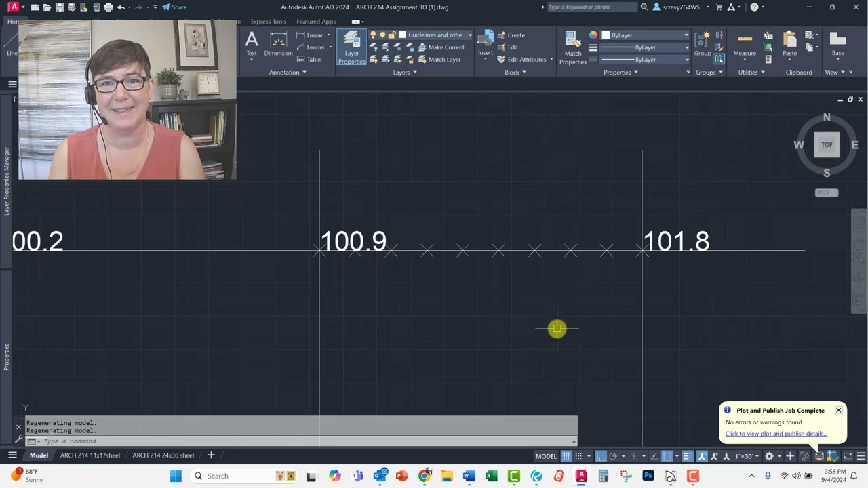
Task: Toggle lineweight display in status bar
Action: pos(688,456)
